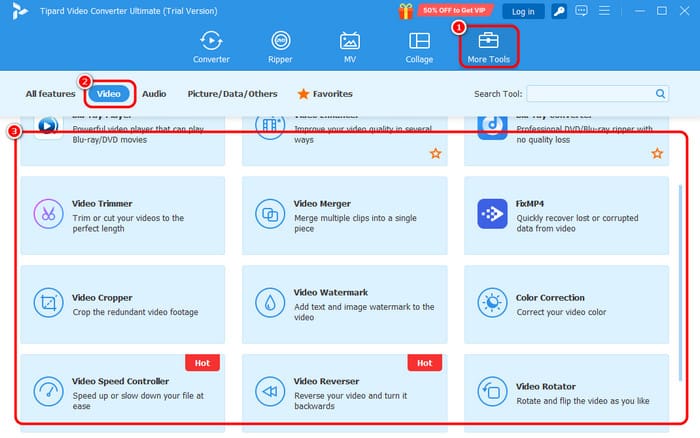Open the Color Correction tool card

(x=567, y=305)
